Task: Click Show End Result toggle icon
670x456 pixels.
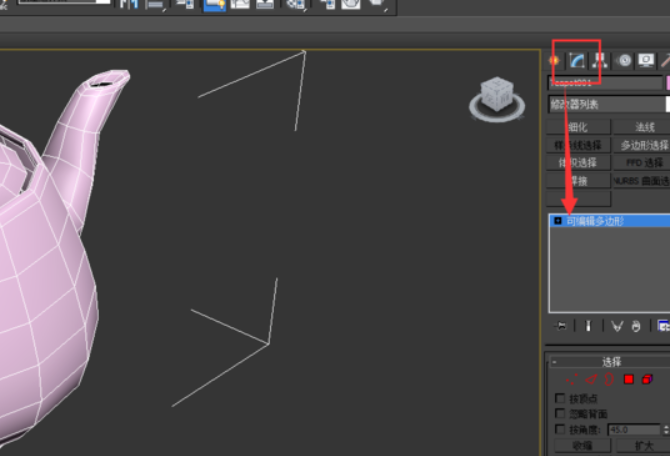Action: (588, 325)
